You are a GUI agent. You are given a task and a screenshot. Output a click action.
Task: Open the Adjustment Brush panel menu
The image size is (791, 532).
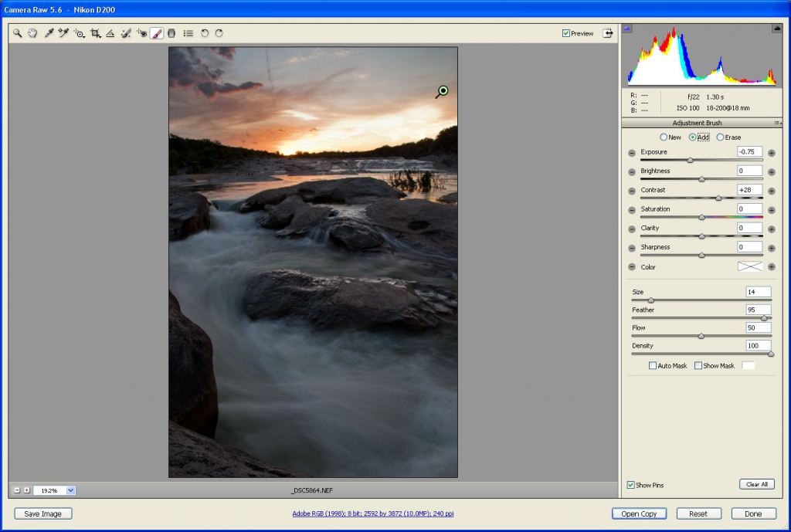coord(777,123)
